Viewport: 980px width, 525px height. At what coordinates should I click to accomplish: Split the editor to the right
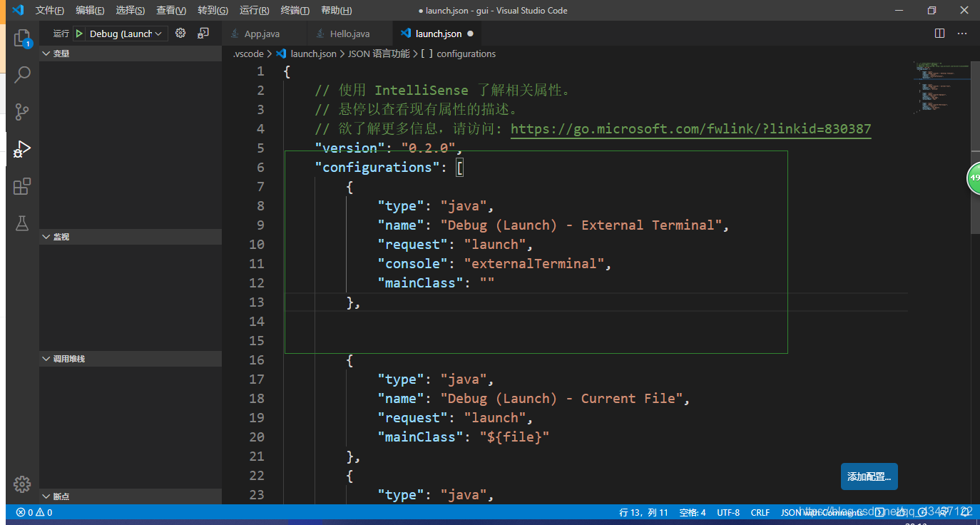pyautogui.click(x=939, y=34)
